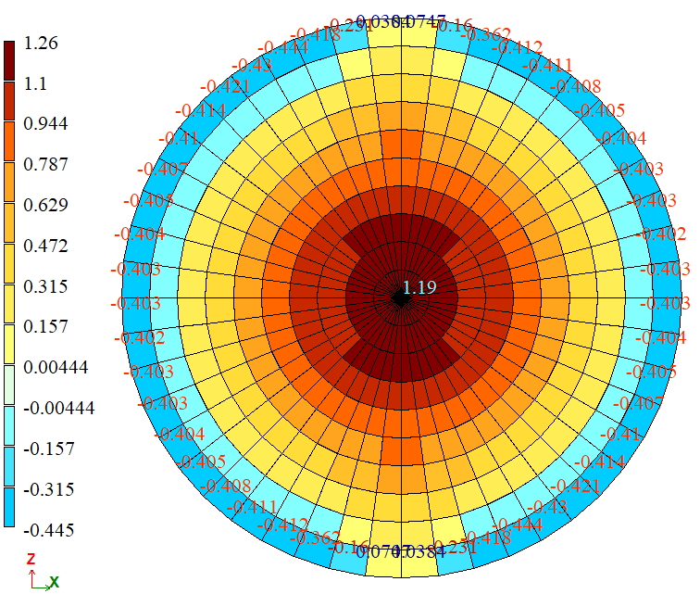The image size is (700, 594).
Task: Click the red Z axis label
Action: (x=31, y=559)
